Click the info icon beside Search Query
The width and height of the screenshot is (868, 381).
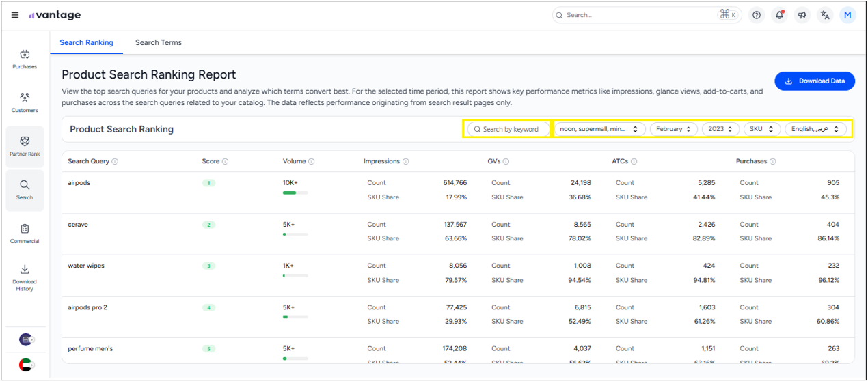pos(115,162)
